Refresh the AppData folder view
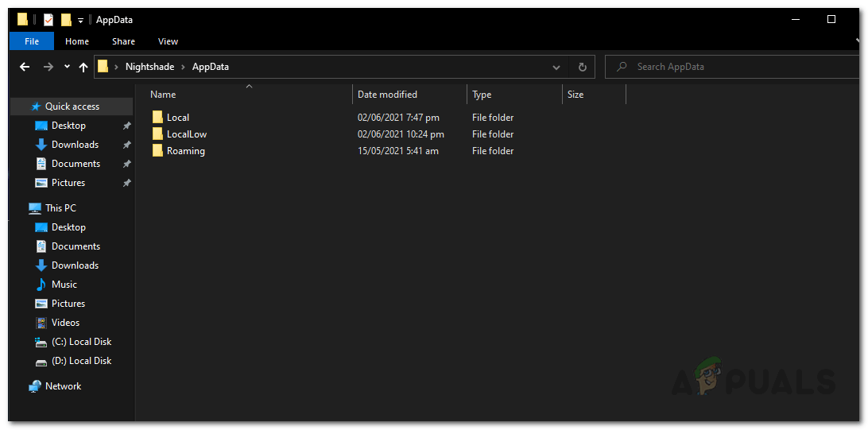This screenshot has width=868, height=430. coord(583,67)
